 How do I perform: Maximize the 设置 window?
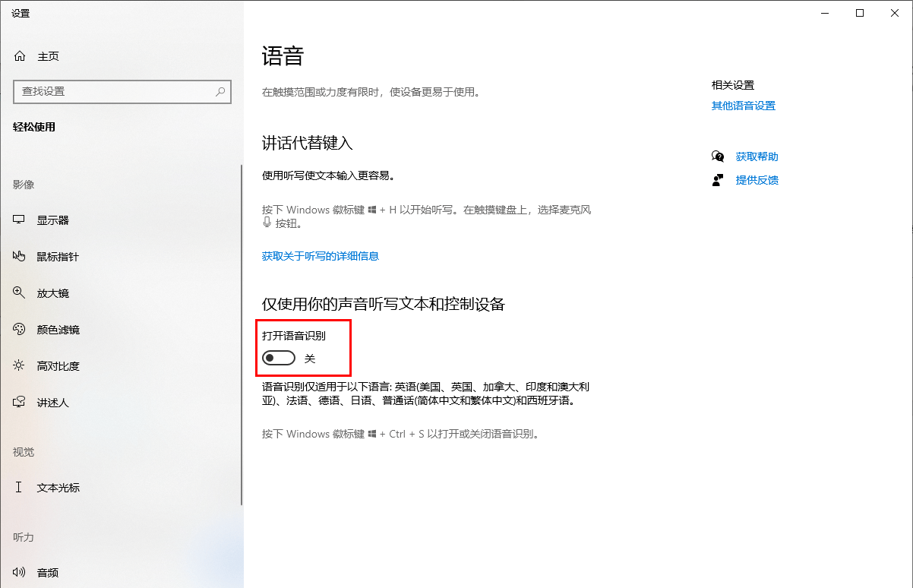pos(860,13)
